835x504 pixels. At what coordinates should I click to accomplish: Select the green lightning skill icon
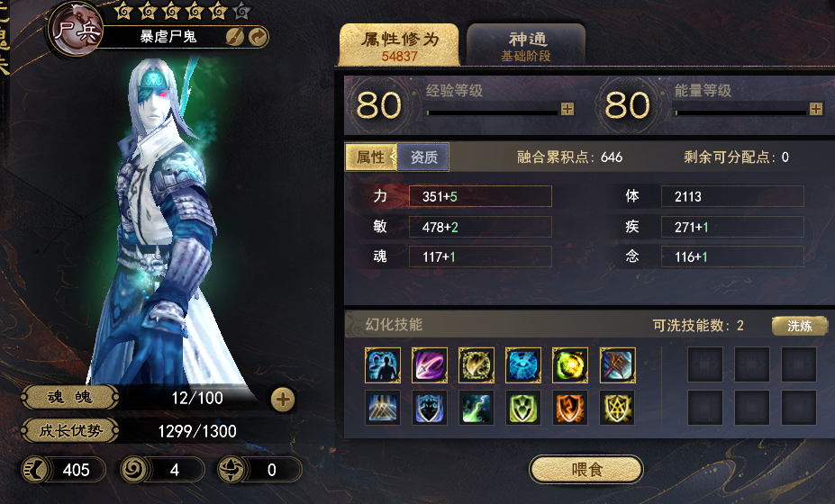click(476, 408)
